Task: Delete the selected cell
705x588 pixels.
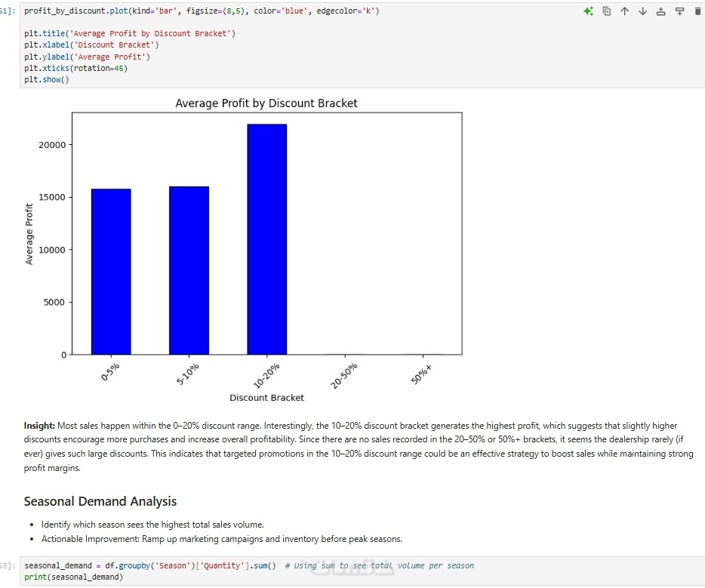Action: point(697,11)
